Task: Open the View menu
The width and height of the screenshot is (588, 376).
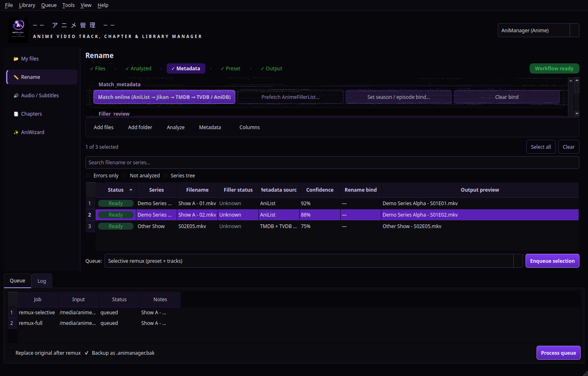Action: (86, 5)
